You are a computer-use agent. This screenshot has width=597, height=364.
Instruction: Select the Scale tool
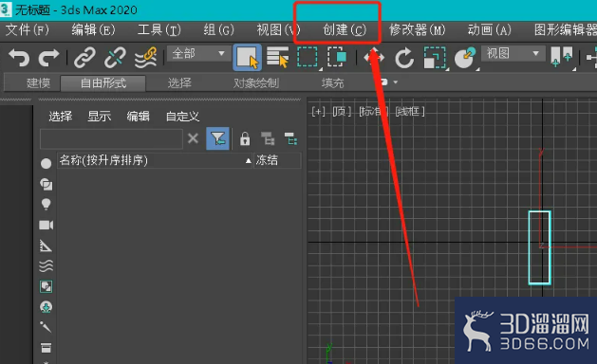pyautogui.click(x=435, y=58)
